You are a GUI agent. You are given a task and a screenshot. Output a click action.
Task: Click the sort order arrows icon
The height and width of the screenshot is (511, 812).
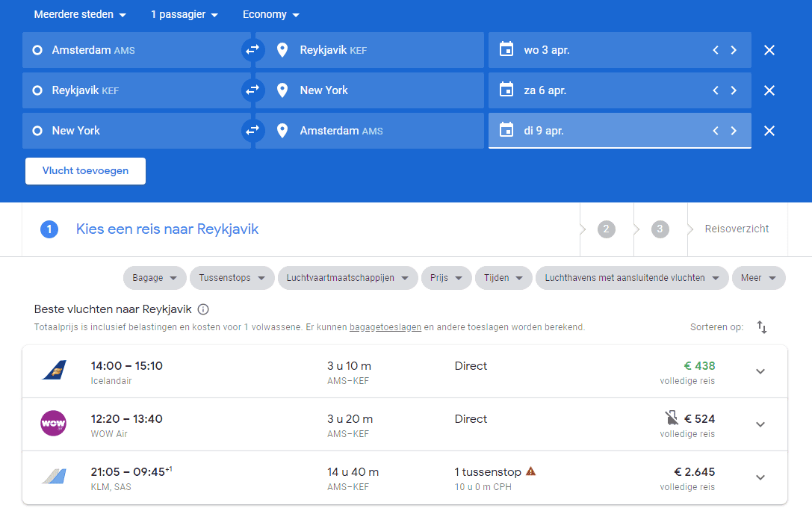(x=762, y=327)
